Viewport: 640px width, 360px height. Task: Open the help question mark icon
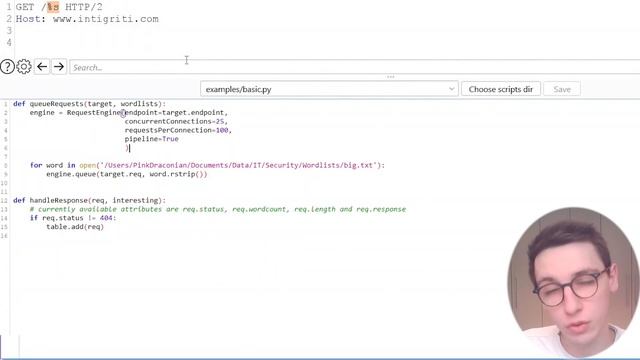point(7,67)
